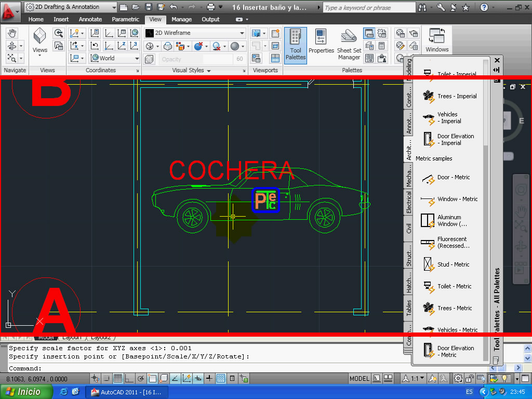Click the New Viewport icon

[275, 33]
